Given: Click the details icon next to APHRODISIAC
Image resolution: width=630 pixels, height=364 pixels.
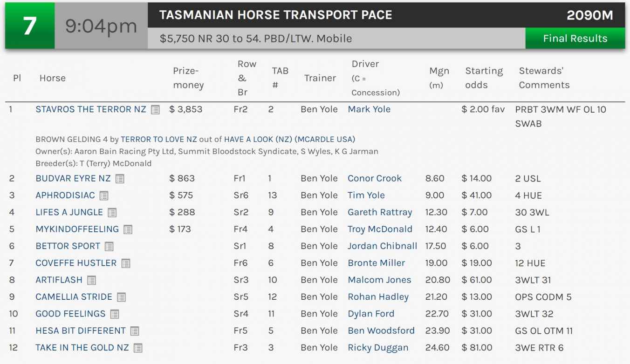Looking at the screenshot, I should pyautogui.click(x=104, y=195).
